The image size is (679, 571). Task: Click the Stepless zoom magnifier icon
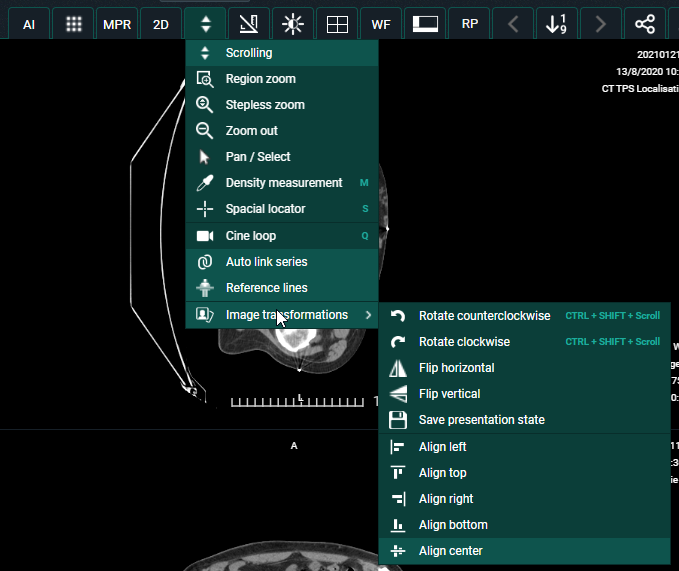coord(204,105)
